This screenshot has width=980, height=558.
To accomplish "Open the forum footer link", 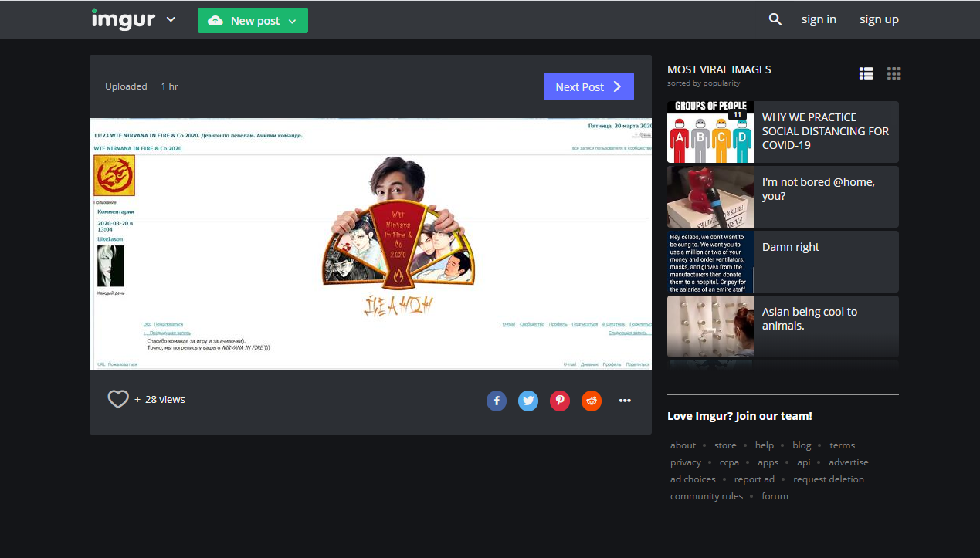I will point(775,496).
